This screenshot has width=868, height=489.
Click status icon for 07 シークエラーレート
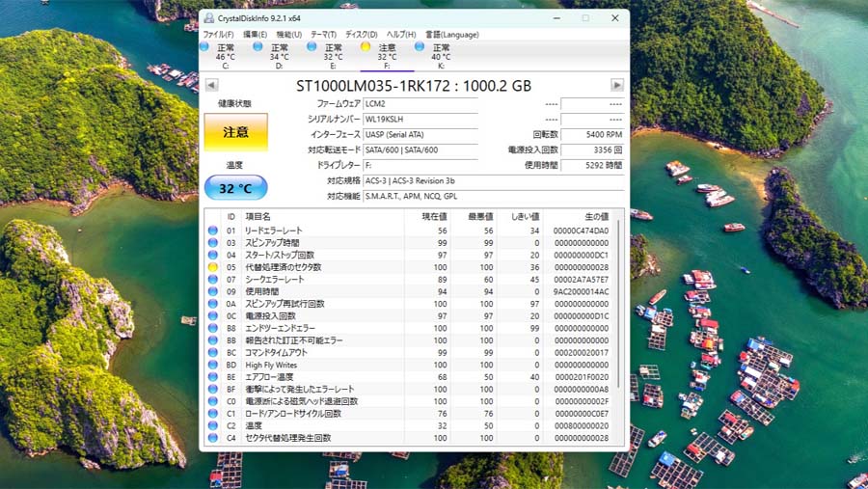pos(212,279)
